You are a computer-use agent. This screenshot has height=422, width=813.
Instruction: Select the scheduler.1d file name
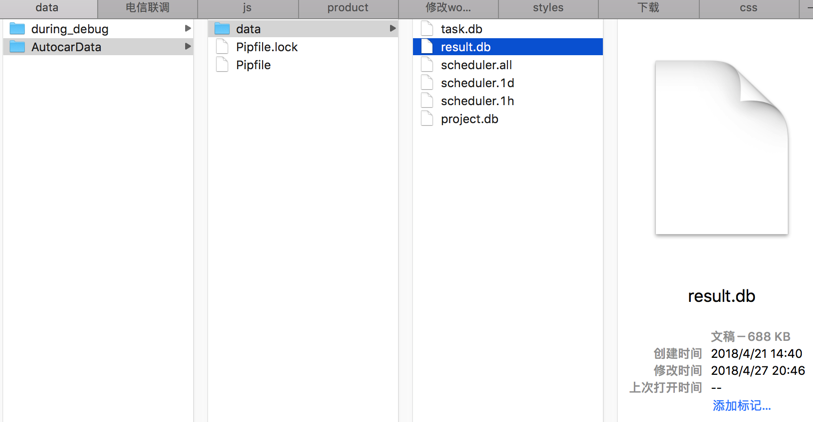pyautogui.click(x=477, y=83)
